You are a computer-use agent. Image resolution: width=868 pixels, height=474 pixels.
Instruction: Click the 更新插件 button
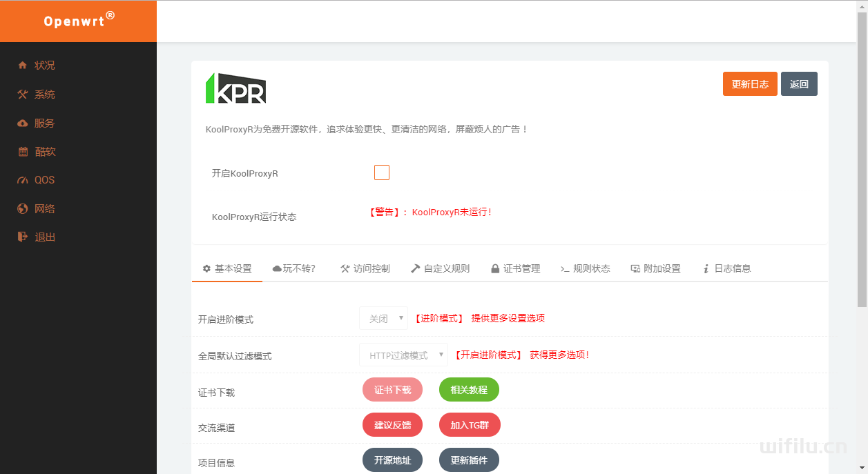(x=469, y=460)
